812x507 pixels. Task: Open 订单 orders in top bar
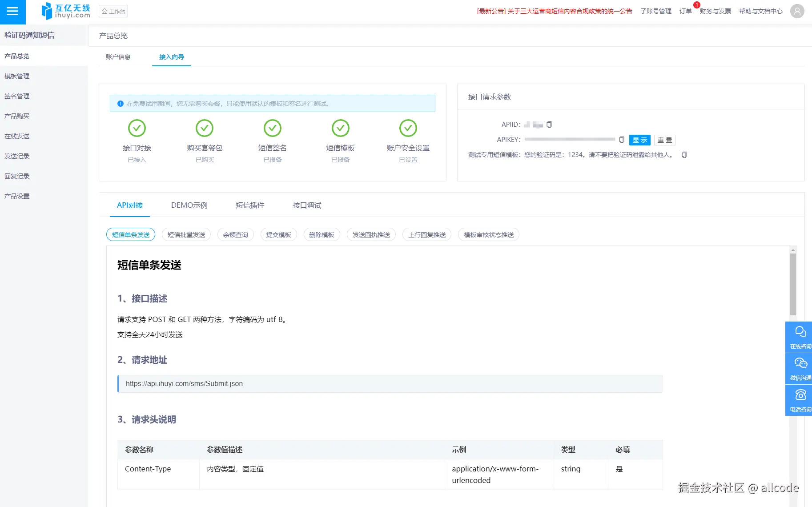686,11
